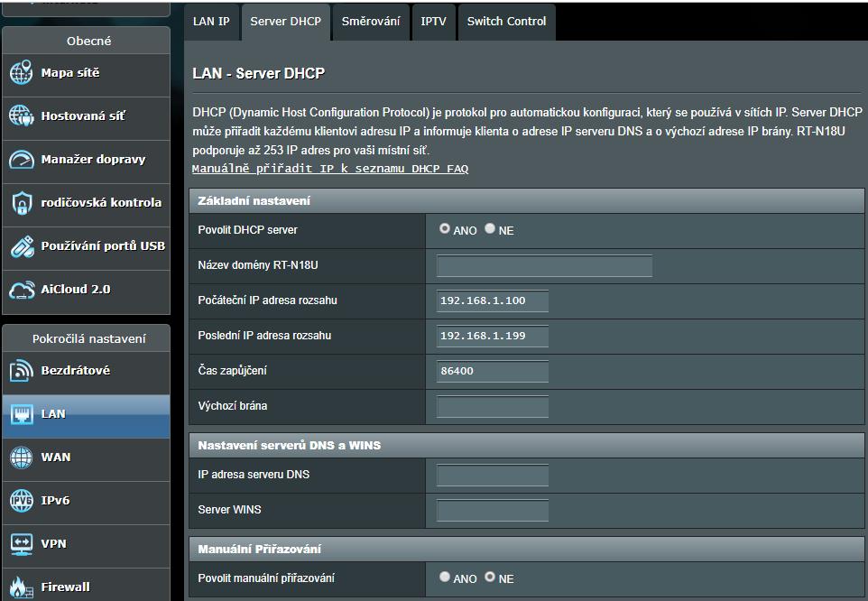Click the IP adresa serveru DNS field

pos(493,475)
